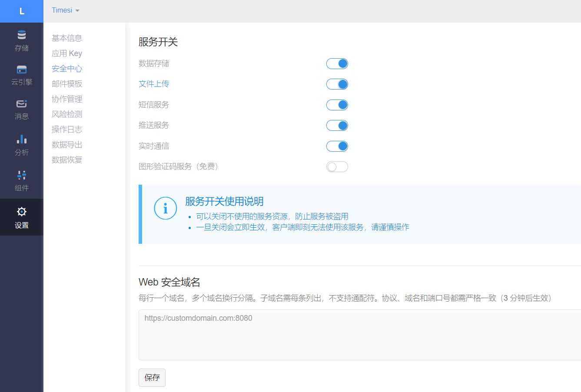Click the note starting 可以关闭不使用的服务资源

(x=272, y=216)
